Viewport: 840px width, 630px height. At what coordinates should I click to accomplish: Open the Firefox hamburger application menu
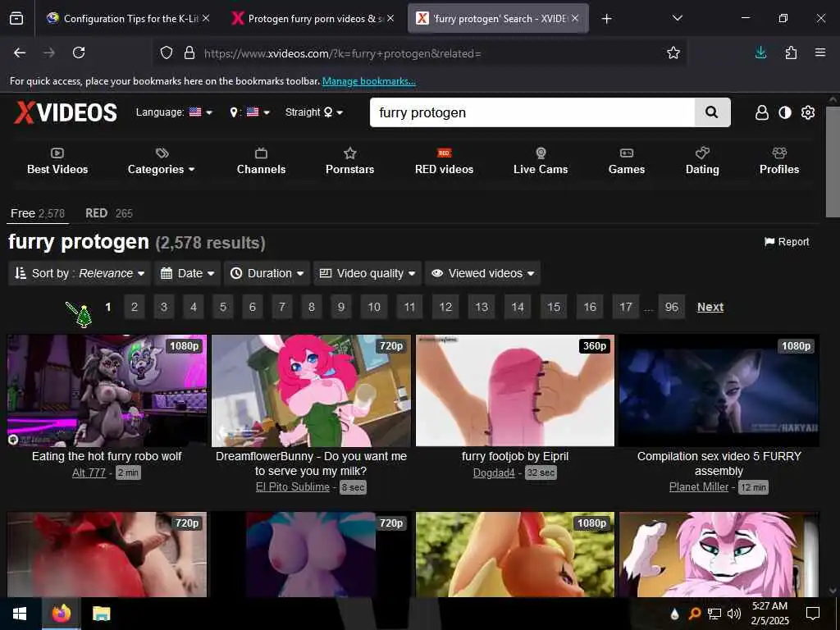[820, 52]
